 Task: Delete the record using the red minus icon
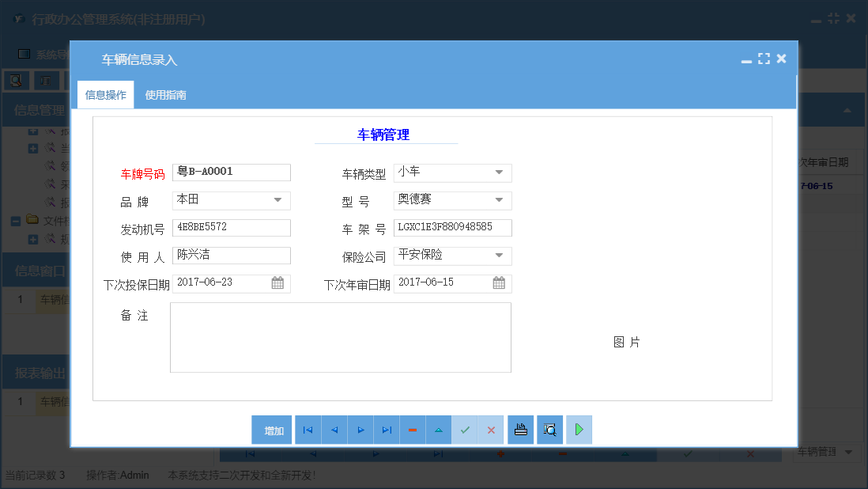413,430
